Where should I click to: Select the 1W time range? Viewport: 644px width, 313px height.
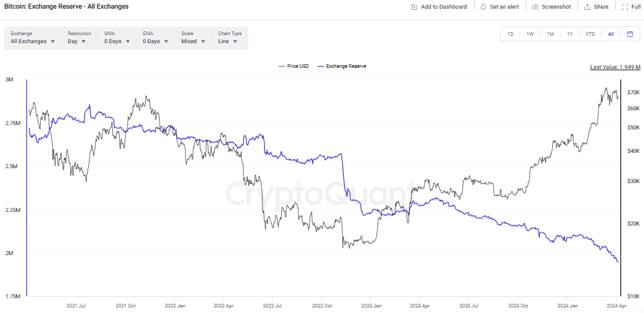[x=530, y=34]
